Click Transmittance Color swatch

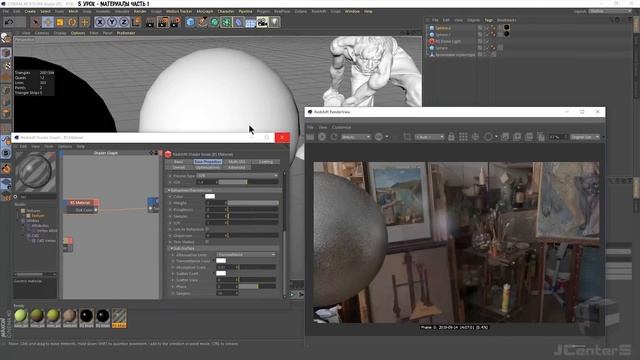(221, 260)
